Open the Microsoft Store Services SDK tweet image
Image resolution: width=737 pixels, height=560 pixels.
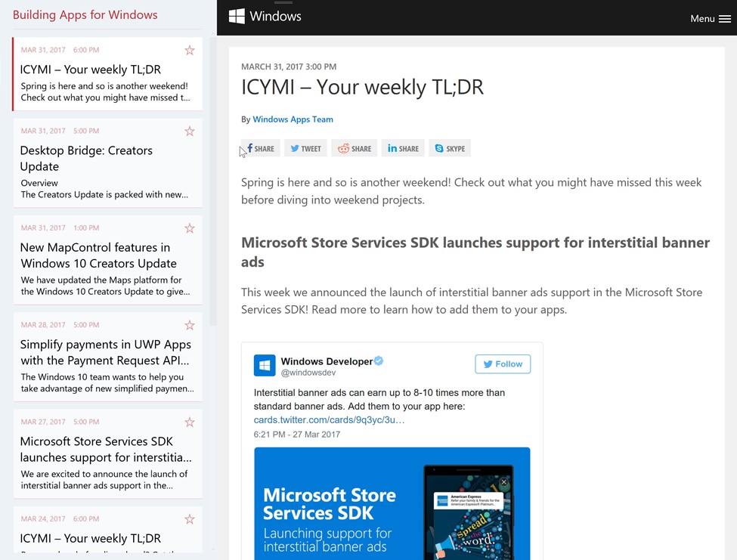point(392,503)
